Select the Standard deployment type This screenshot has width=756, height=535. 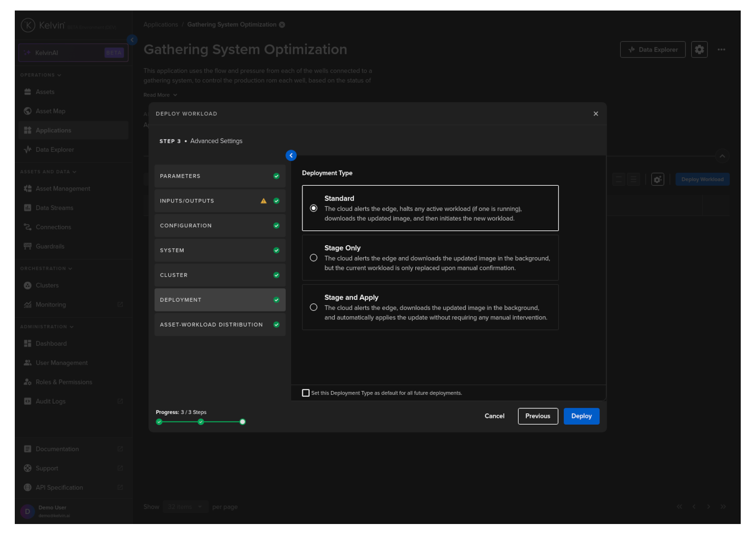[x=314, y=208]
